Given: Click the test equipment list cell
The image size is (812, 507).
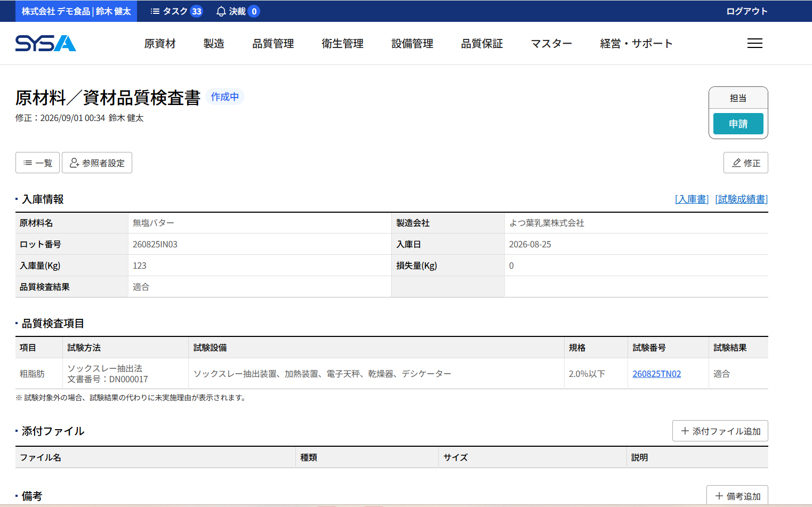Looking at the screenshot, I should pyautogui.click(x=376, y=374).
